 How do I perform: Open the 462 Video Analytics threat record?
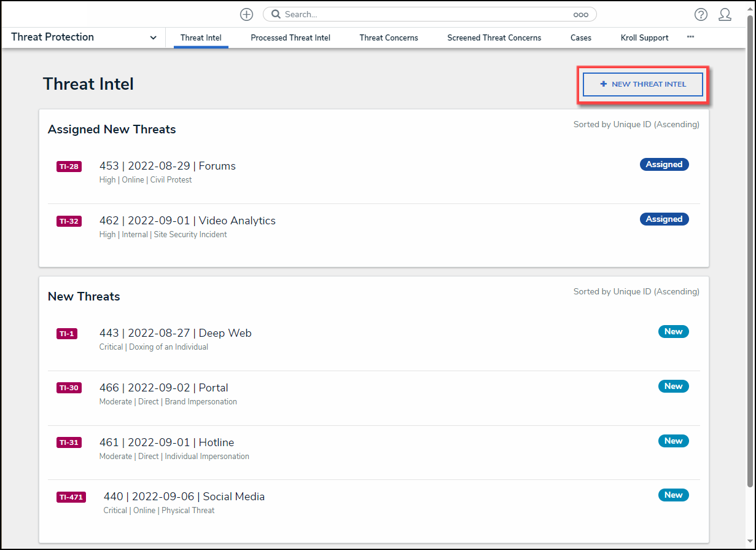coord(187,221)
